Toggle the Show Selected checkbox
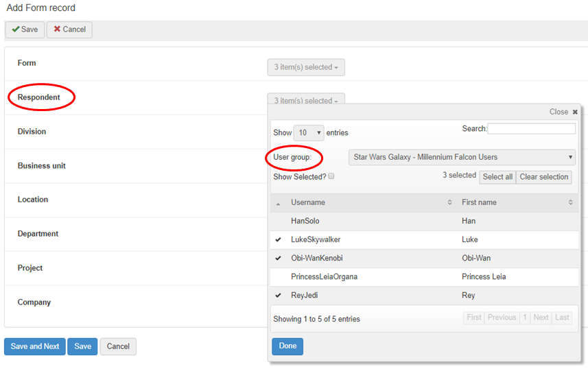 pos(331,176)
